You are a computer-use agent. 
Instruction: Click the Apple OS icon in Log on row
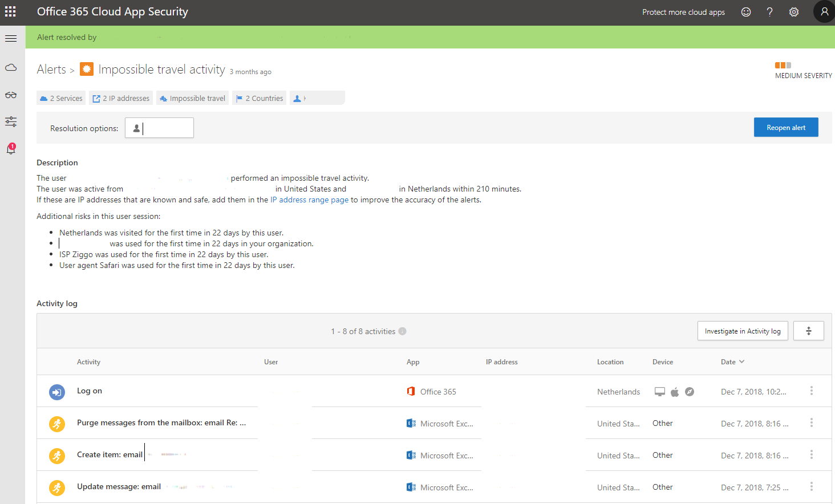pyautogui.click(x=675, y=392)
